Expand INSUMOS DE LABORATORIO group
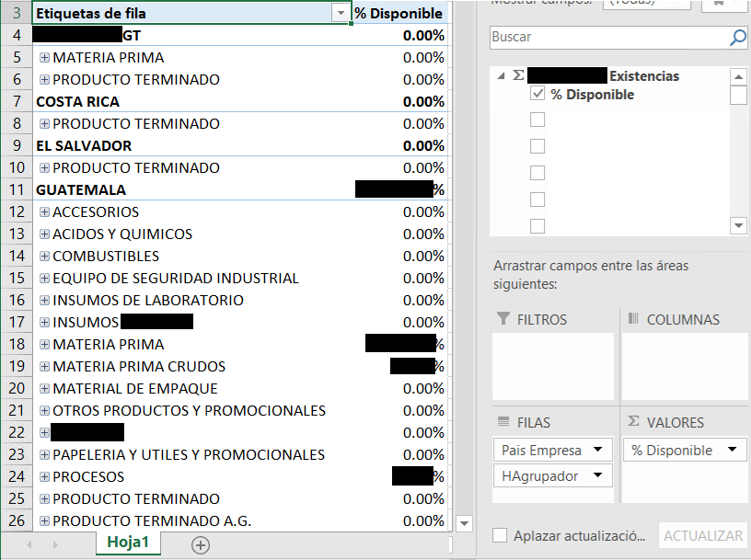The image size is (751, 560). click(x=44, y=300)
